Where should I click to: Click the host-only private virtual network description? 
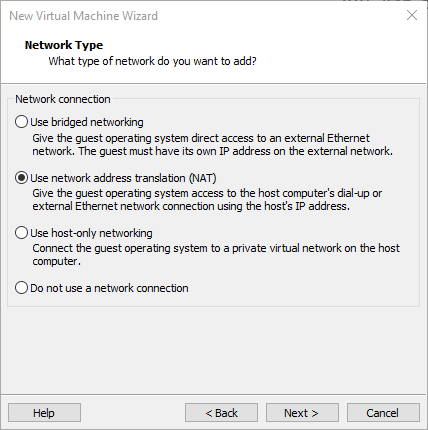coord(216,255)
